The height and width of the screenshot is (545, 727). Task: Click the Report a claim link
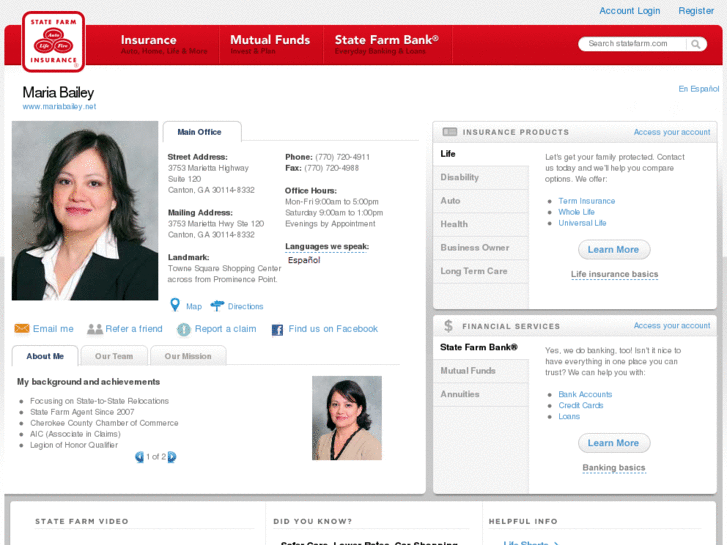pyautogui.click(x=225, y=328)
